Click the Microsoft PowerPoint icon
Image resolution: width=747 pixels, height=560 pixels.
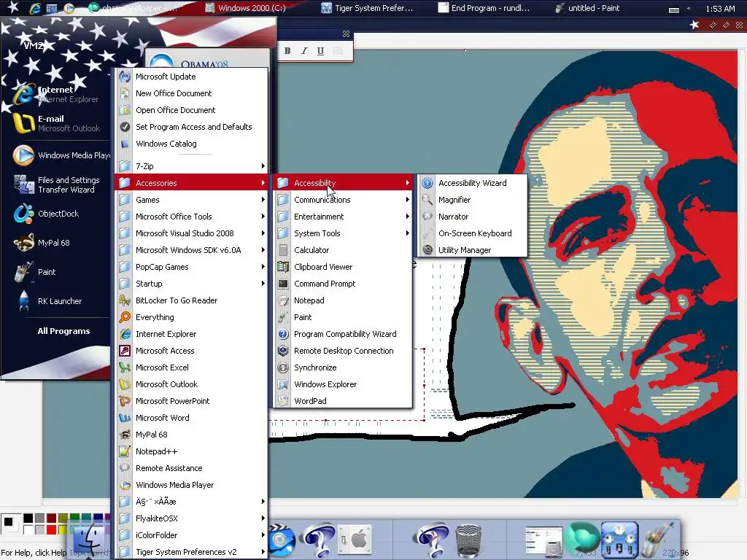click(125, 401)
